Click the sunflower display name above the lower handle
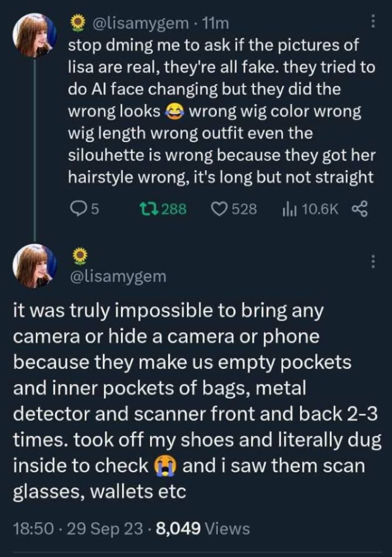This screenshot has width=392, height=557. pyautogui.click(x=78, y=255)
